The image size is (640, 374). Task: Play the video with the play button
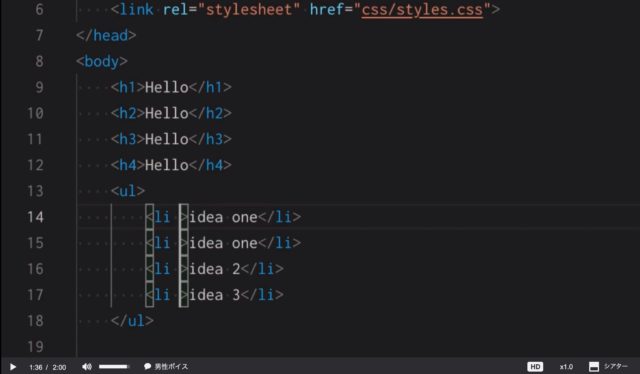13,367
